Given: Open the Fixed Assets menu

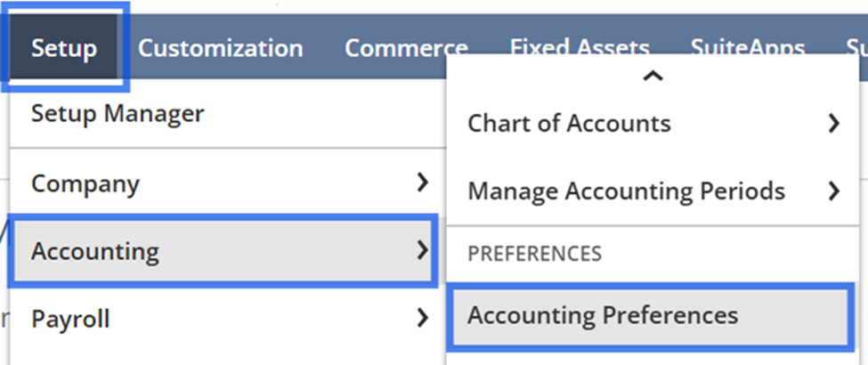Looking at the screenshot, I should [x=579, y=48].
